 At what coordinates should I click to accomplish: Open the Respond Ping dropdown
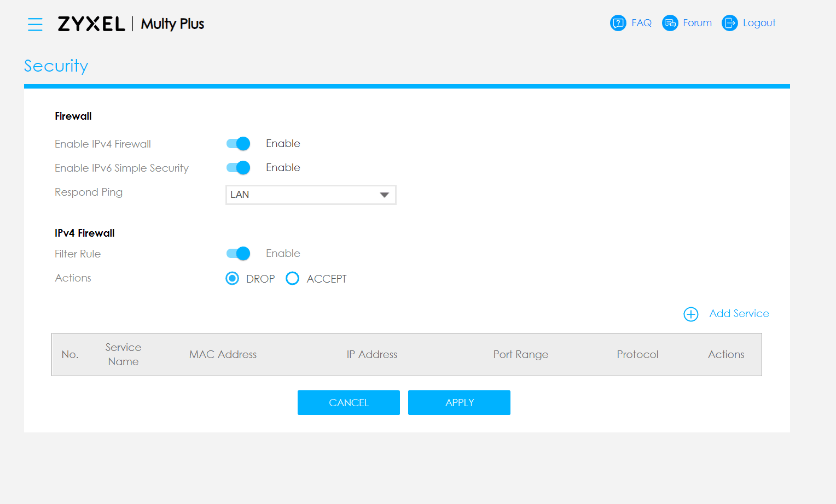tap(303, 195)
